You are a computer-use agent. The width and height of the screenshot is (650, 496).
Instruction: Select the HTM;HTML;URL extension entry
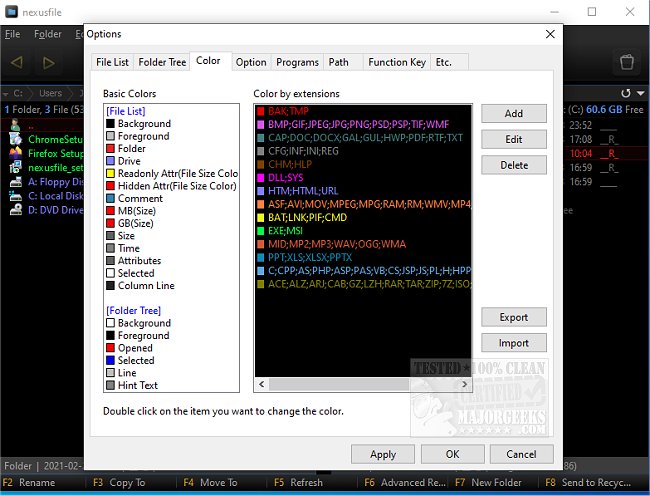point(363,191)
